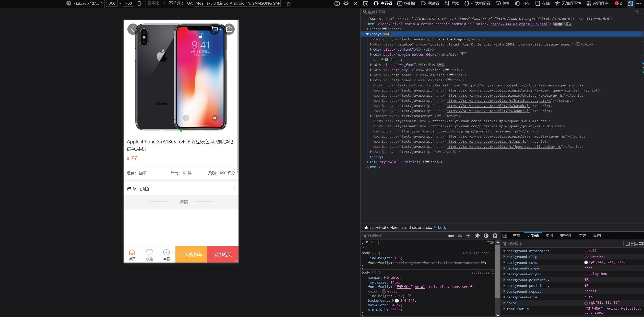Switch to the 控制台 tab
This screenshot has width=644, height=317.
(x=407, y=3)
